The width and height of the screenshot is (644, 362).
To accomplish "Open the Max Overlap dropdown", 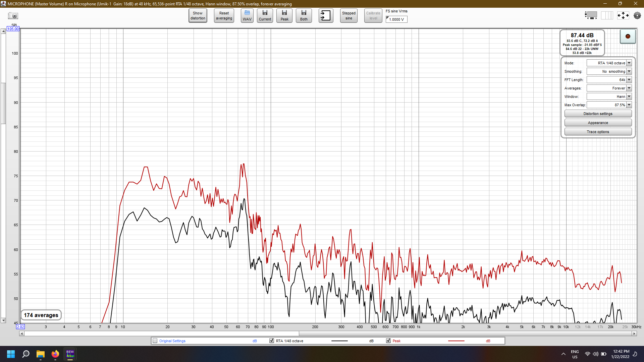I will coord(609,105).
